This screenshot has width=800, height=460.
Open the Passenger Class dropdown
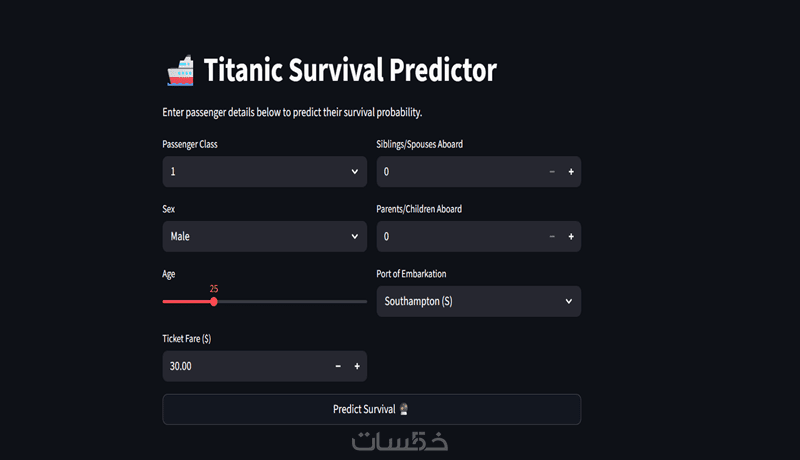coord(255,172)
